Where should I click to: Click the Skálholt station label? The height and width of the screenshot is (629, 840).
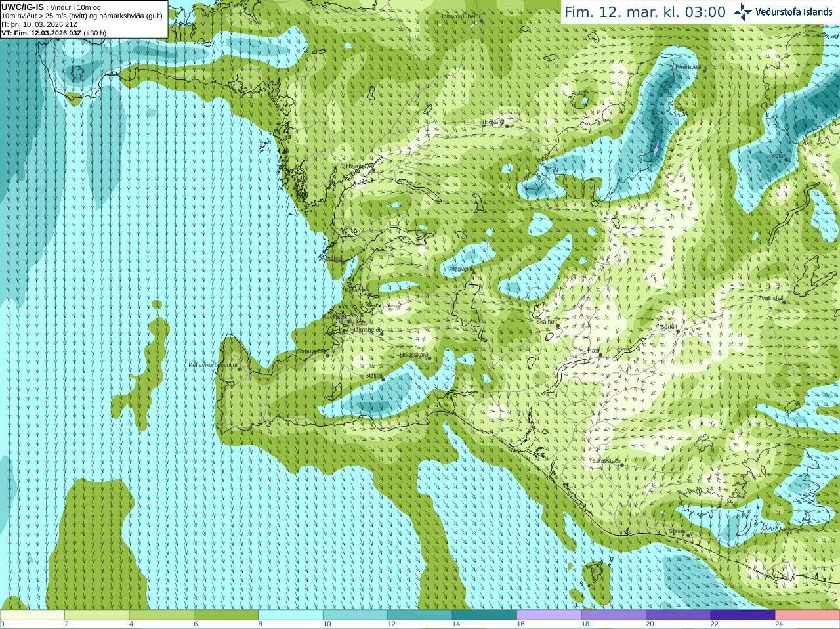point(546,322)
